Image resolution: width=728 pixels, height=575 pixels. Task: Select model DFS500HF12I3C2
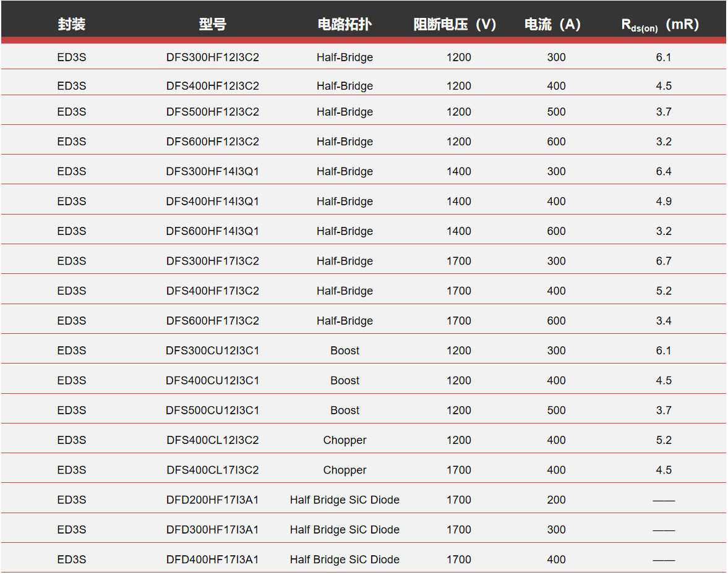(x=213, y=112)
